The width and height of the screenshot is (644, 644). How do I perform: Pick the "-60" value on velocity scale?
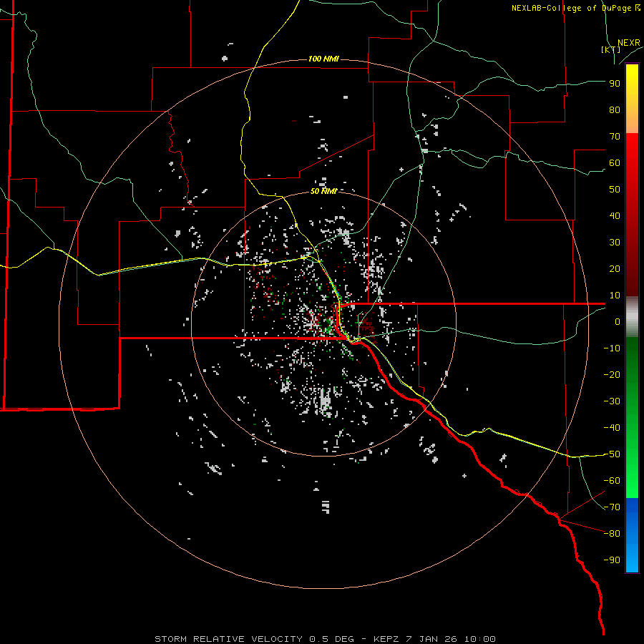point(612,481)
